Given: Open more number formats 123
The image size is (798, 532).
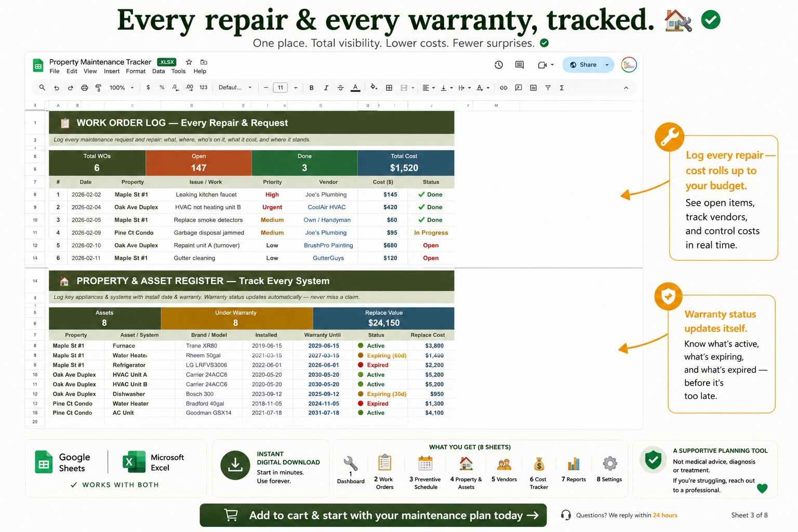Looking at the screenshot, I should (x=204, y=88).
